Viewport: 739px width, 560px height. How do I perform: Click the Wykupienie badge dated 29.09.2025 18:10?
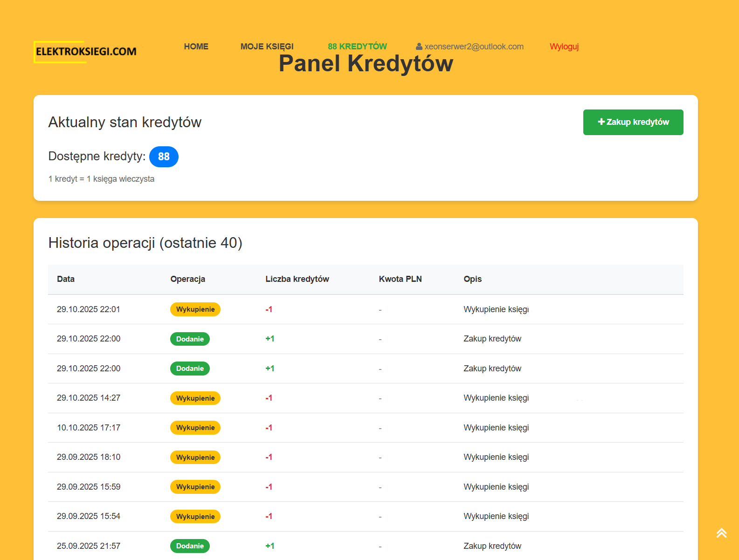[x=195, y=458]
